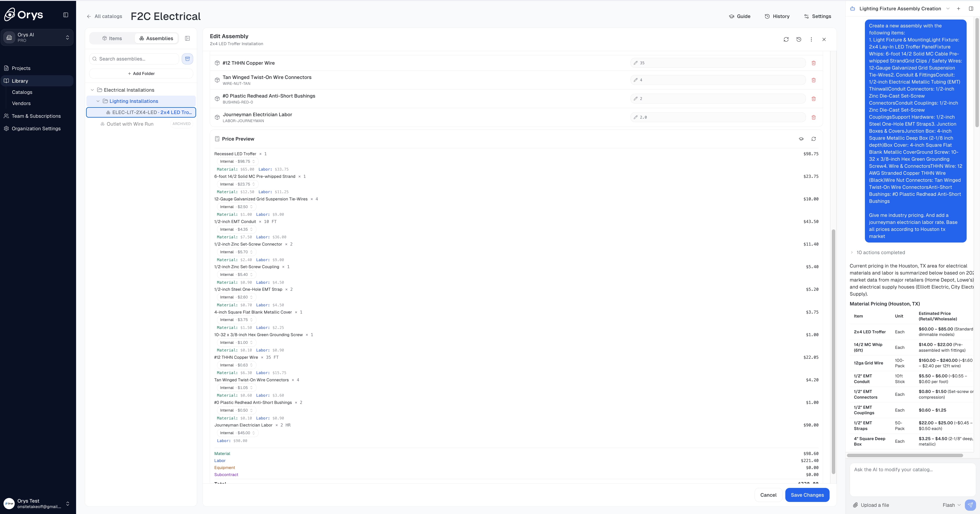The width and height of the screenshot is (980, 514).
Task: Open the Journeyman Electrician Labor price selector
Action: (237, 433)
